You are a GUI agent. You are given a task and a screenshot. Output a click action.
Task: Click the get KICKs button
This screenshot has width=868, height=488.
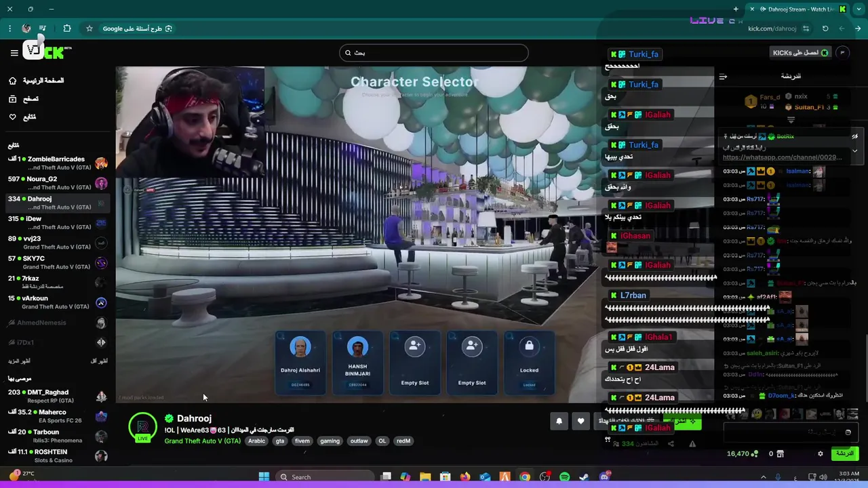801,53
